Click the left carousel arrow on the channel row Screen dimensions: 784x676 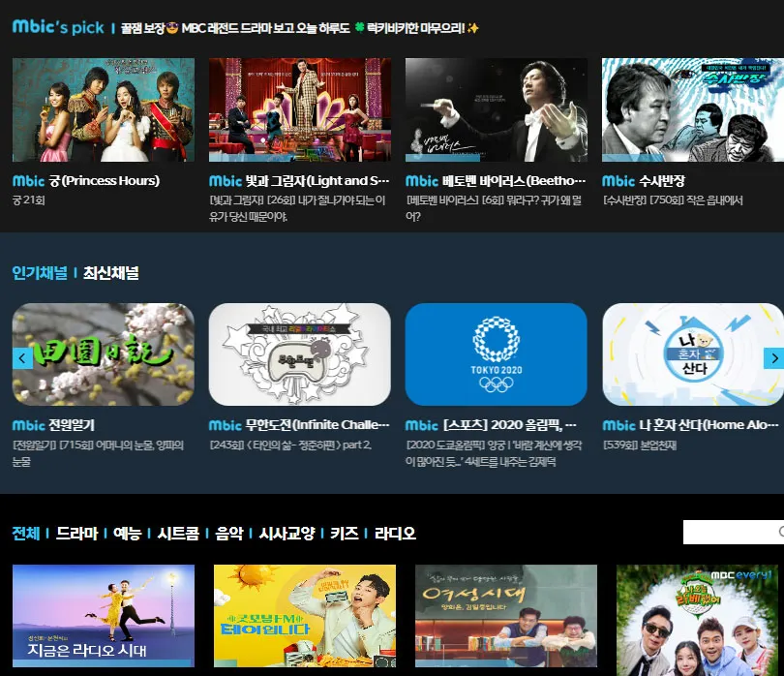pos(20,357)
